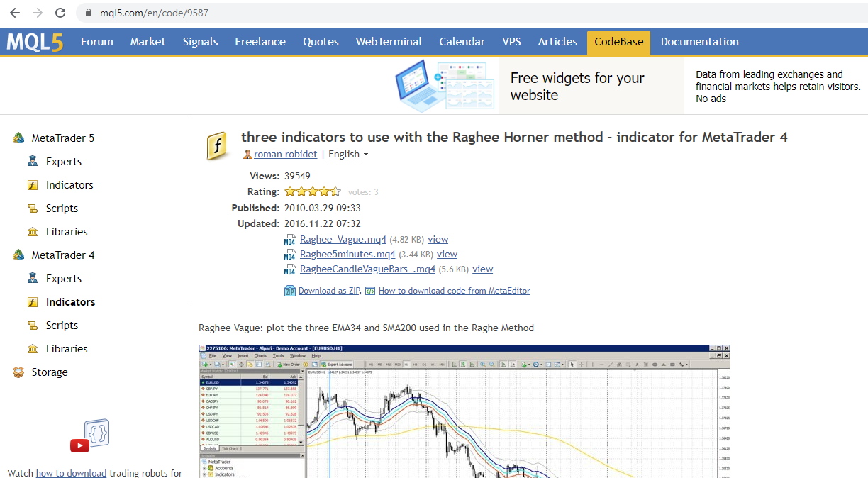Click the padlock icon in address bar
Image resolution: width=868 pixels, height=478 pixels.
89,13
